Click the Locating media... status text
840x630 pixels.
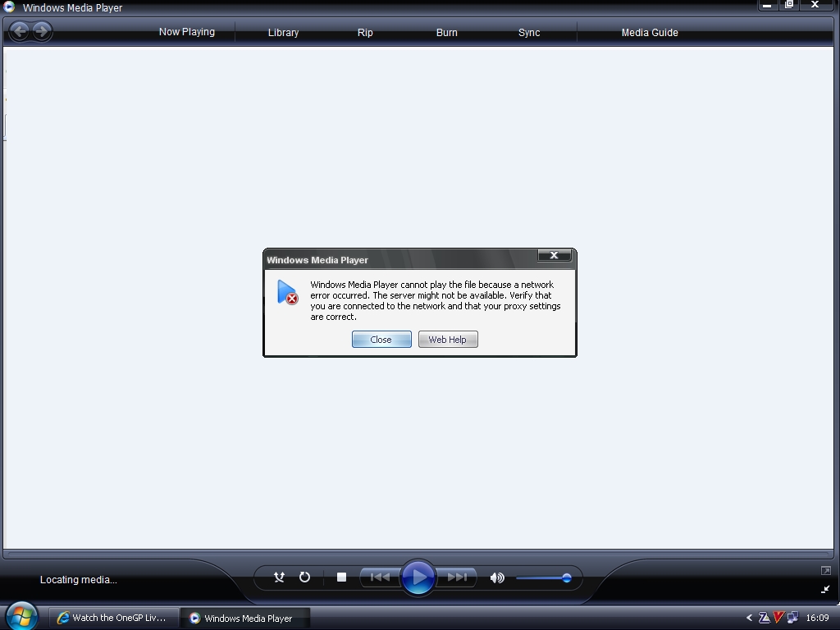[x=78, y=580]
